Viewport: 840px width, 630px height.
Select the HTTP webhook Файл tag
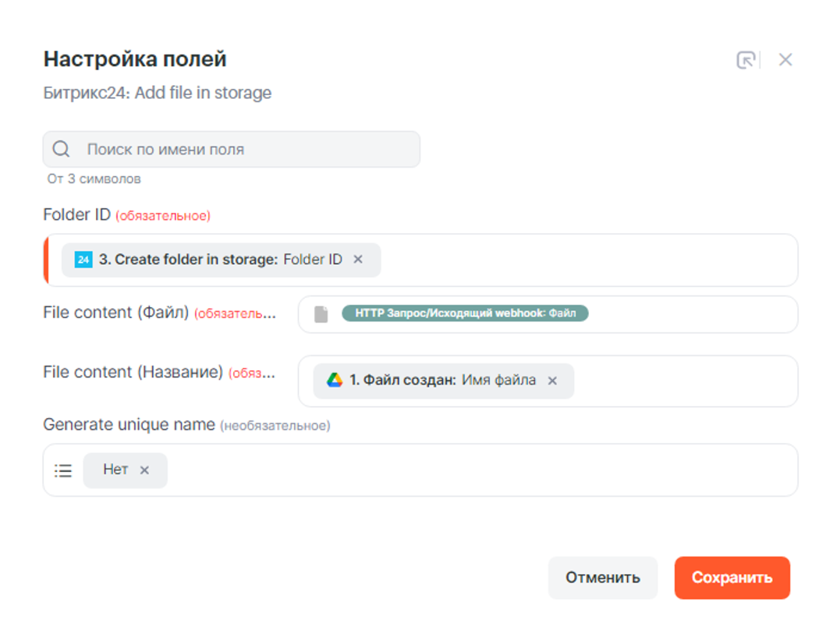pos(465,313)
